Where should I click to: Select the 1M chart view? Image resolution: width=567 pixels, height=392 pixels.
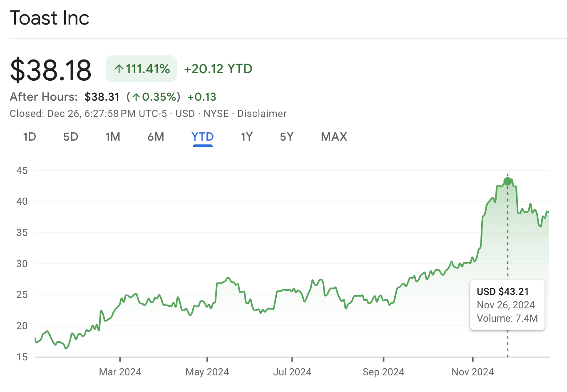[x=113, y=136]
